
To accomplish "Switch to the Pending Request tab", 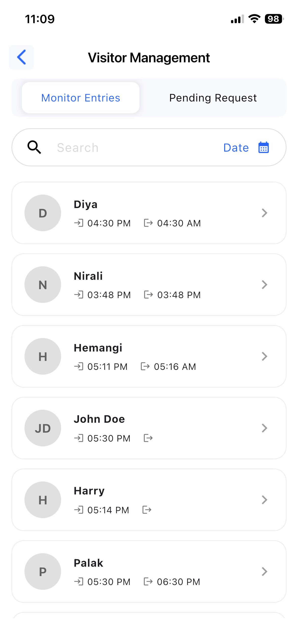I will [x=213, y=98].
